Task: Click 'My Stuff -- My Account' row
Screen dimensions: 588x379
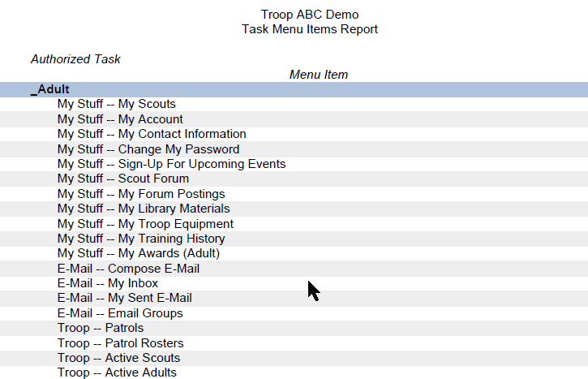Action: [294, 119]
